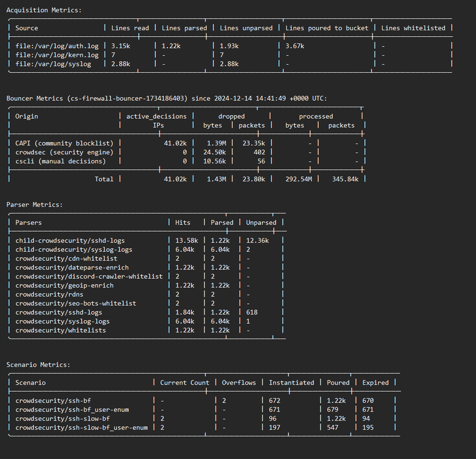Viewport: 476px width, 459px height.
Task: Click the 1.84k hits value
Action: click(x=185, y=312)
